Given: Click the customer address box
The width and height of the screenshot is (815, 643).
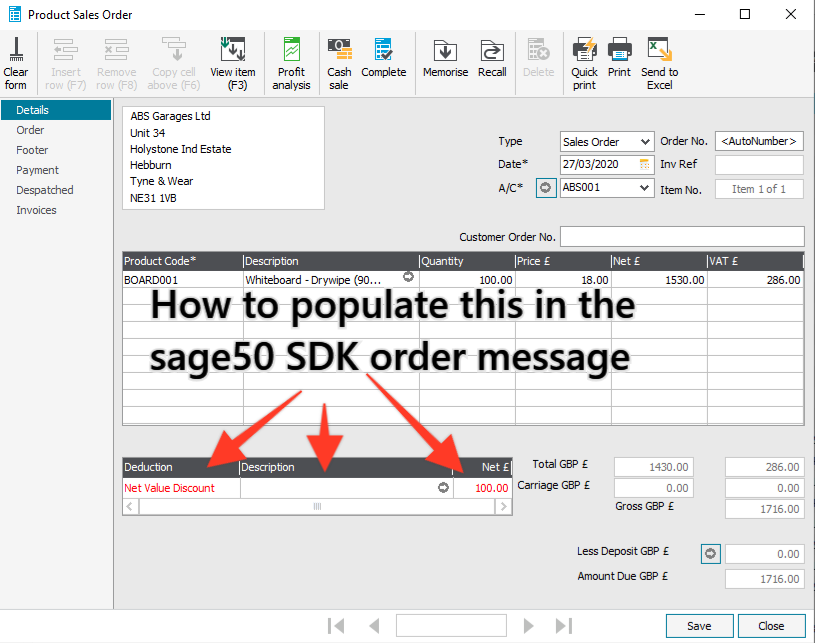Looking at the screenshot, I should click(x=224, y=158).
